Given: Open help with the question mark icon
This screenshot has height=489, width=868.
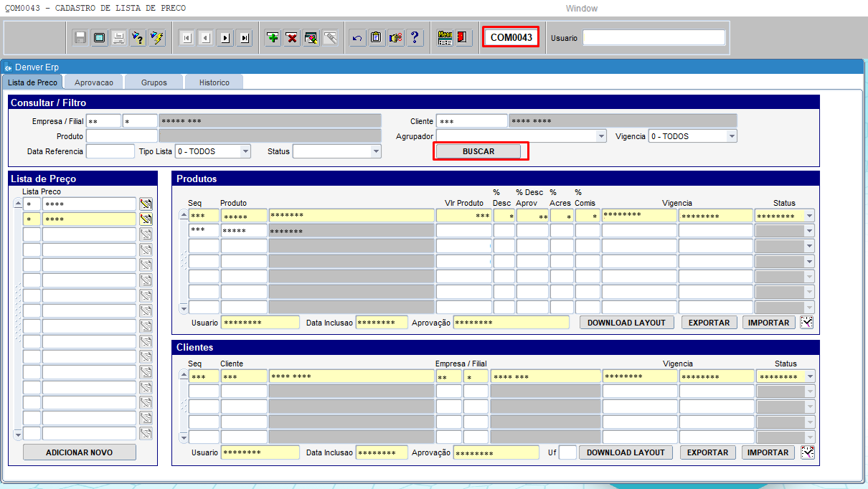Looking at the screenshot, I should click(414, 38).
